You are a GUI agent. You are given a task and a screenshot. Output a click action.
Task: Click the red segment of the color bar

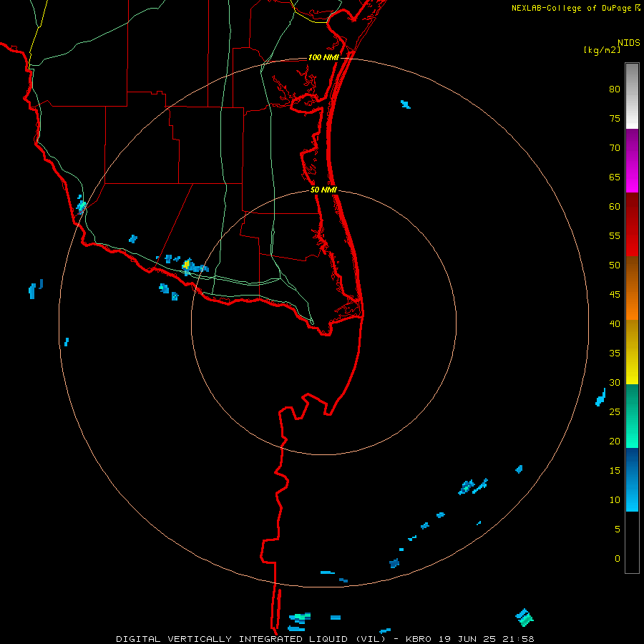(632, 224)
